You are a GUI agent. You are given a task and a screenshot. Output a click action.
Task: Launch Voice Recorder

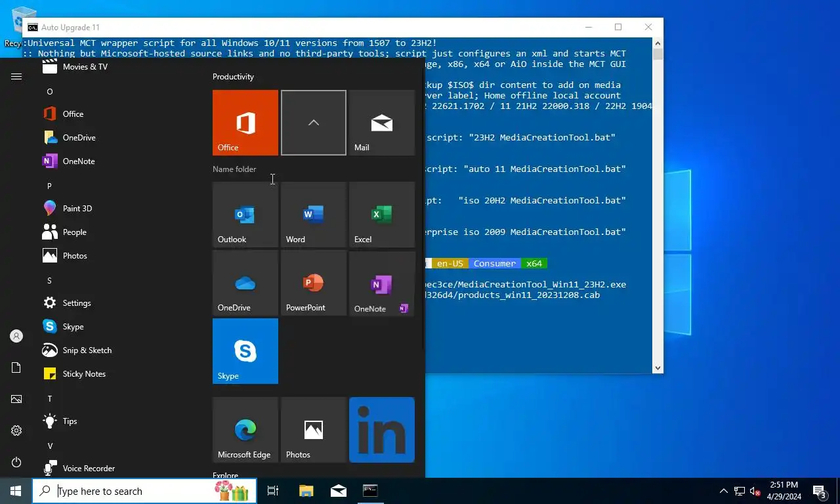click(x=119, y=469)
